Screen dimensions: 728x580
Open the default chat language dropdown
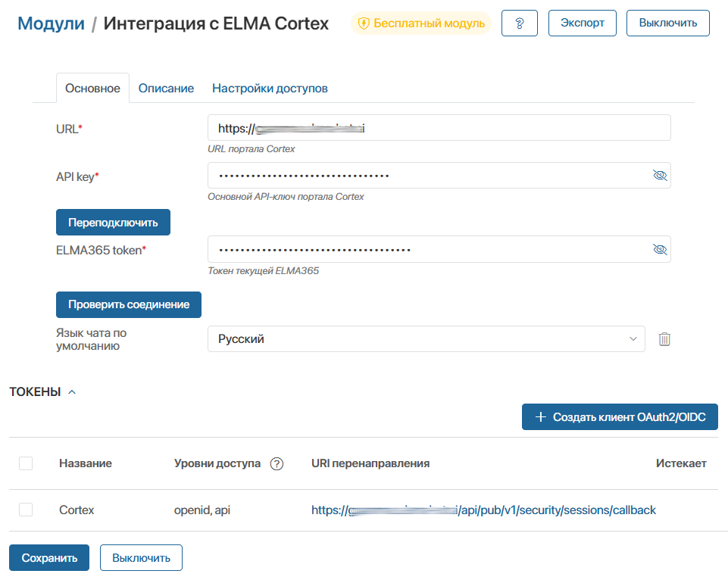click(426, 339)
